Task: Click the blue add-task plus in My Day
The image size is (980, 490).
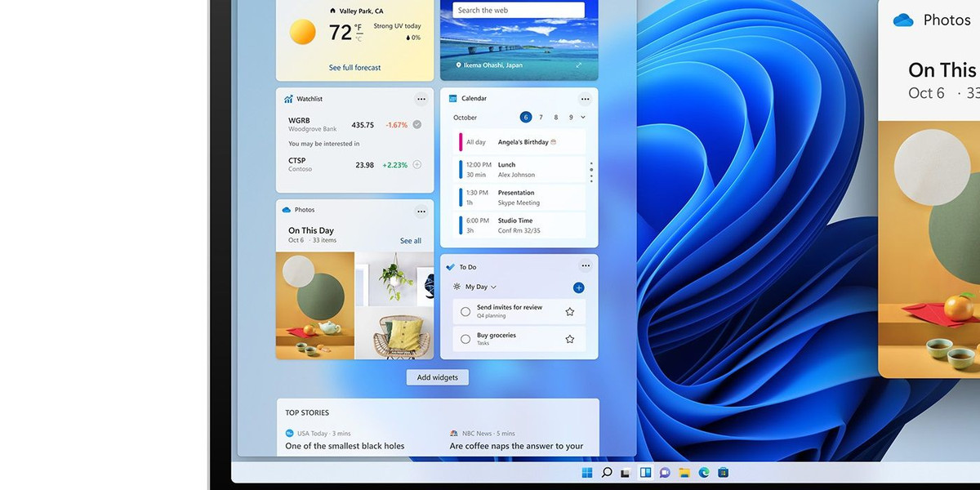Action: tap(579, 287)
